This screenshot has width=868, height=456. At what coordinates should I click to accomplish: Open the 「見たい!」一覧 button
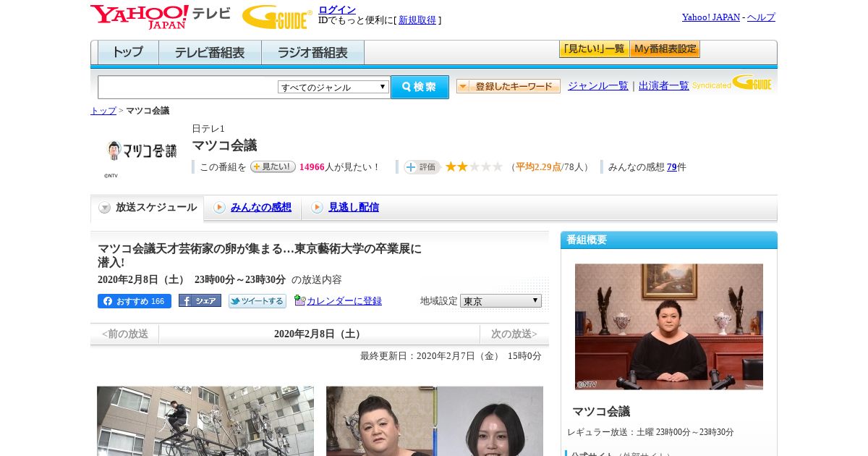pyautogui.click(x=594, y=49)
